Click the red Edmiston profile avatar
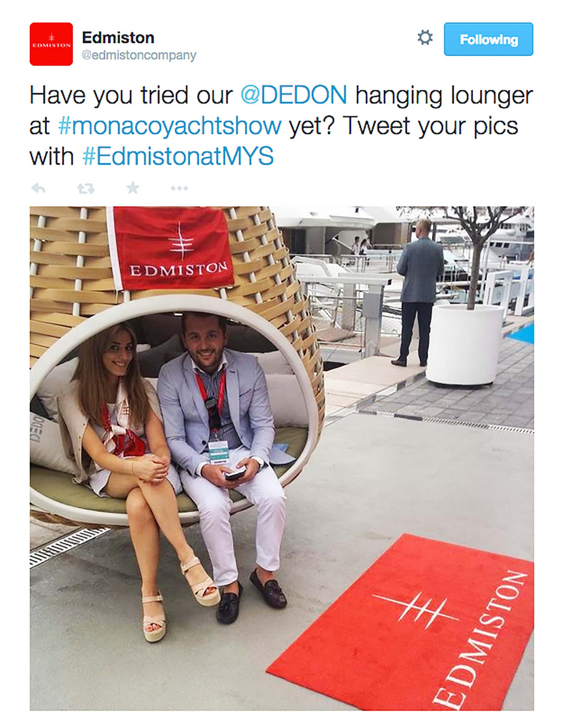Viewport: 563px width, 728px height. pos(51,44)
